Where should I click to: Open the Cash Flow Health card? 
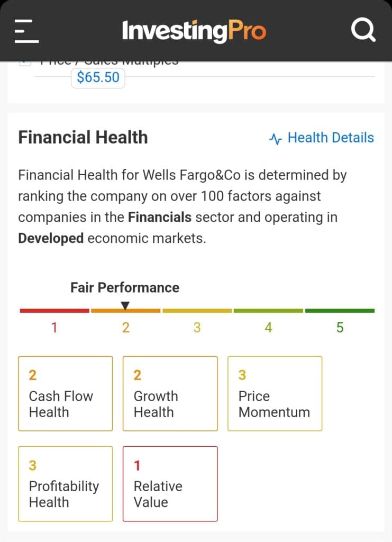(66, 393)
